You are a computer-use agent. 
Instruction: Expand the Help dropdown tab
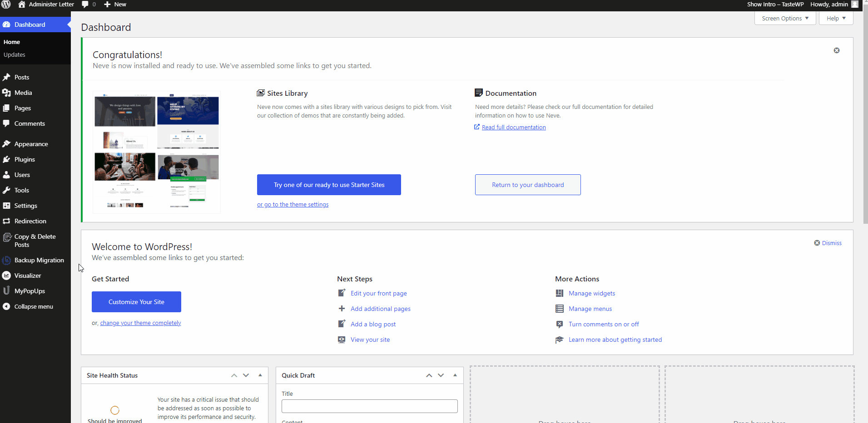pyautogui.click(x=836, y=18)
